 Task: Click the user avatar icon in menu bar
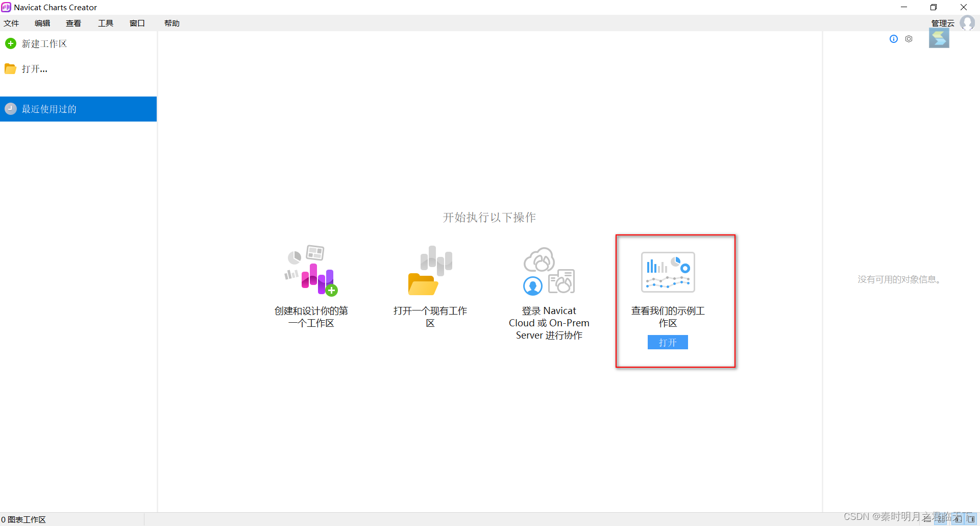click(x=967, y=22)
